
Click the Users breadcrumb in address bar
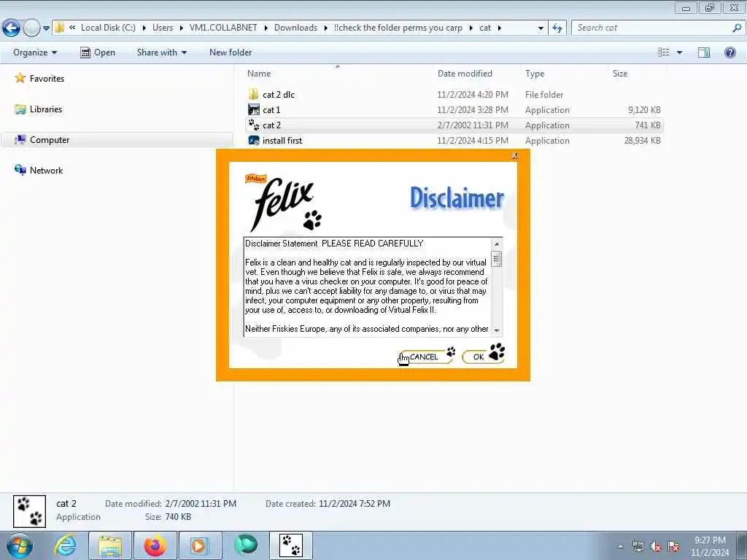163,28
